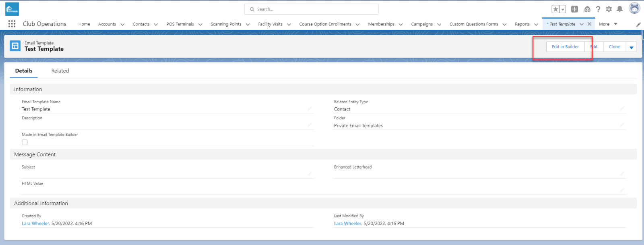The height and width of the screenshot is (245, 644).
Task: Open the Notifications bell icon
Action: [x=620, y=9]
